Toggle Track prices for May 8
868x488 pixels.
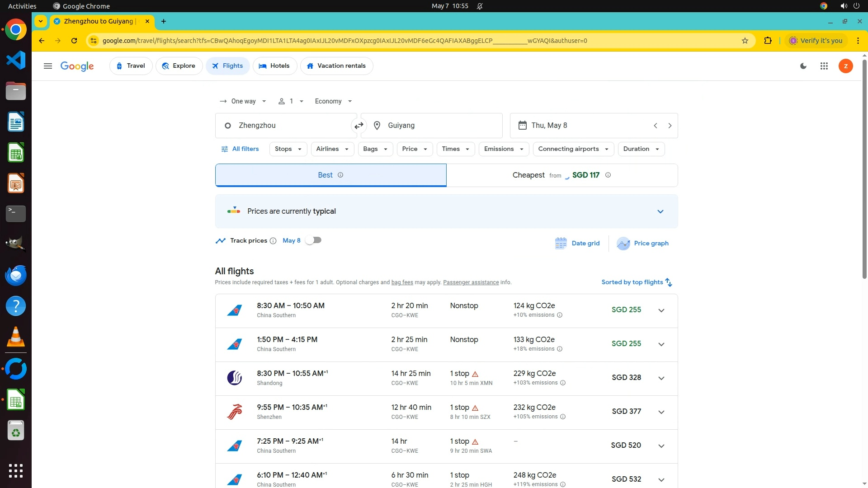(x=313, y=240)
